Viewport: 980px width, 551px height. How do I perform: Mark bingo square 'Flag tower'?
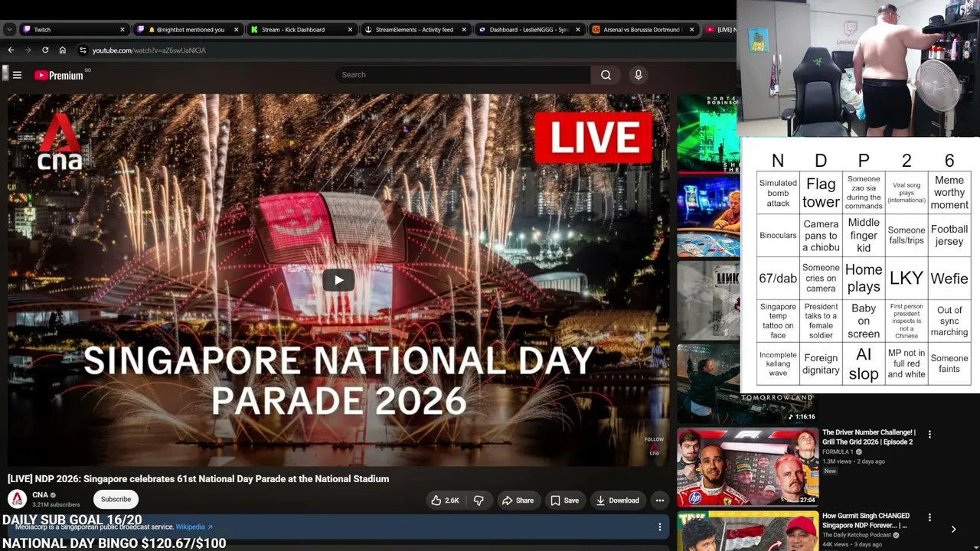tap(821, 193)
